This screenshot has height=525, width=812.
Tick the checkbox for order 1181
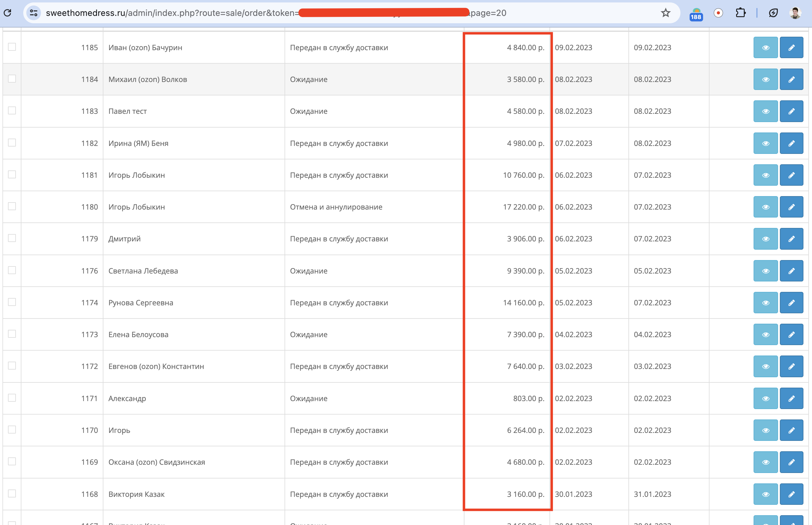pyautogui.click(x=12, y=175)
